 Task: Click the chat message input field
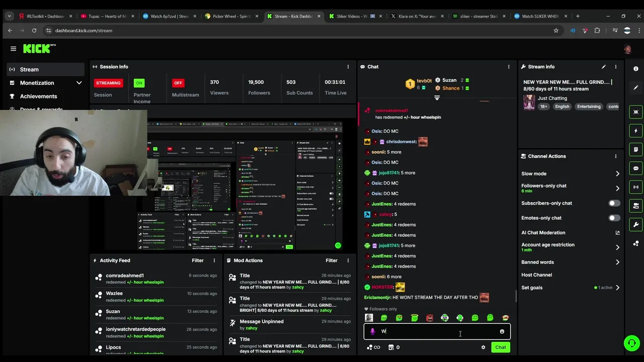click(x=437, y=331)
